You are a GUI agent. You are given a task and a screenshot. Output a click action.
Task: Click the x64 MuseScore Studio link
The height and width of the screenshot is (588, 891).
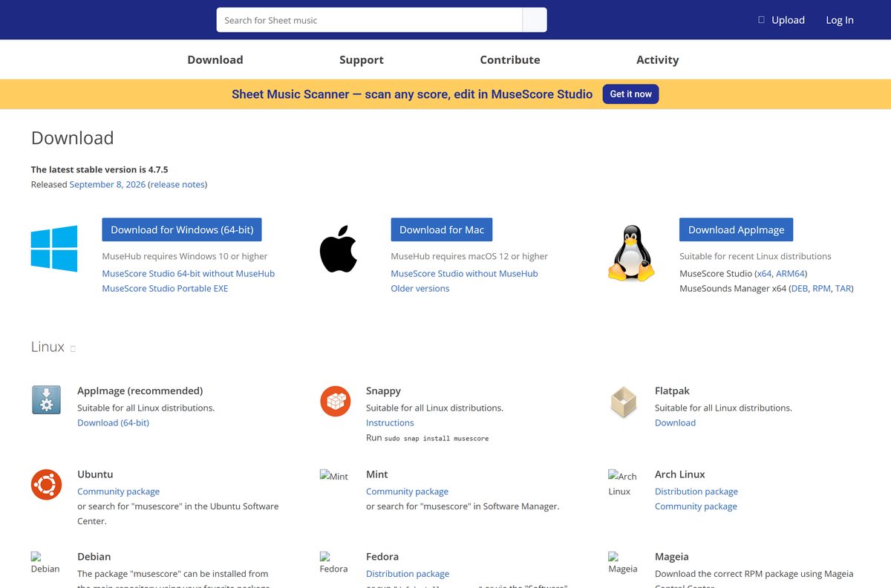pos(764,273)
